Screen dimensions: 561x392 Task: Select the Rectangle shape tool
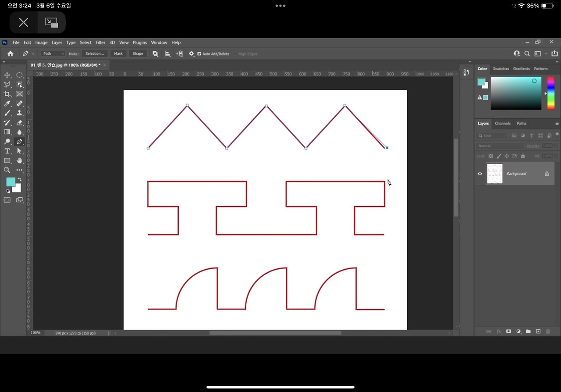tap(7, 160)
